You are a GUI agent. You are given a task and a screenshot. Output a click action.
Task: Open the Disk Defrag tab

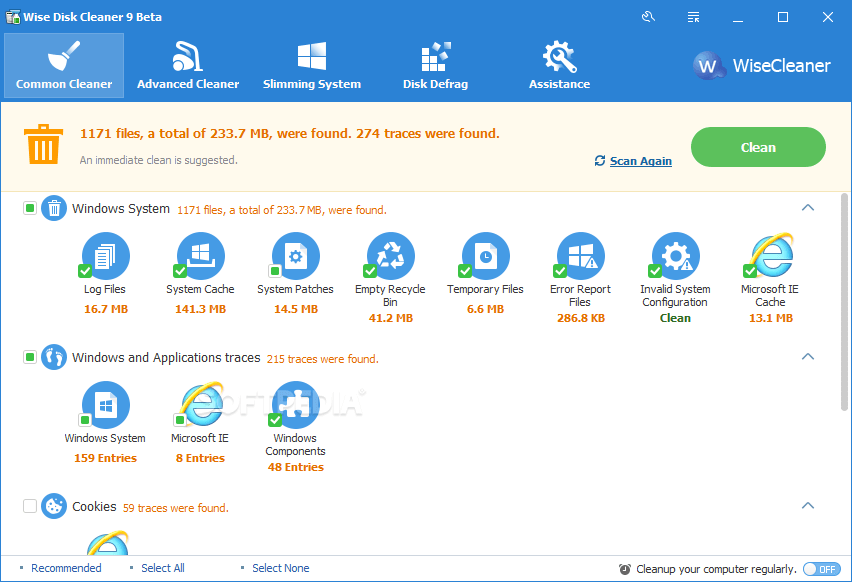pos(435,66)
